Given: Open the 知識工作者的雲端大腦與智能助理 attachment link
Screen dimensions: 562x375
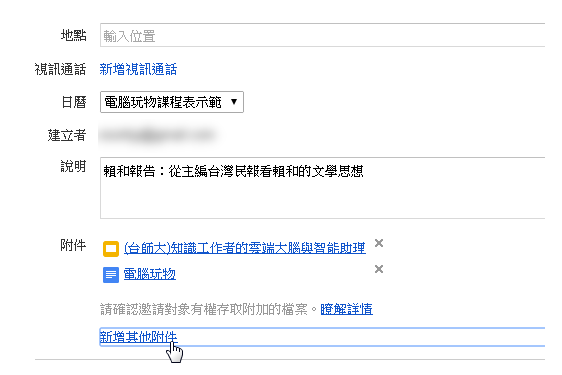Looking at the screenshot, I should pyautogui.click(x=245, y=248).
